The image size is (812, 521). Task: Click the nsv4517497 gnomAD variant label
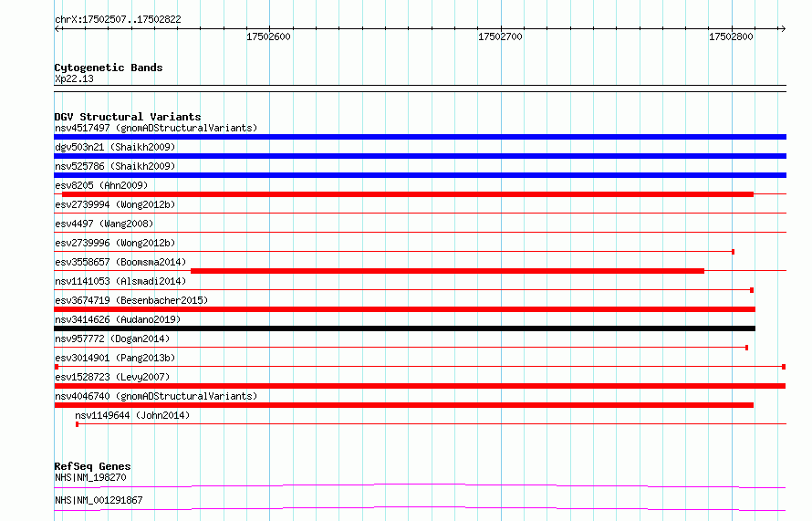point(156,128)
